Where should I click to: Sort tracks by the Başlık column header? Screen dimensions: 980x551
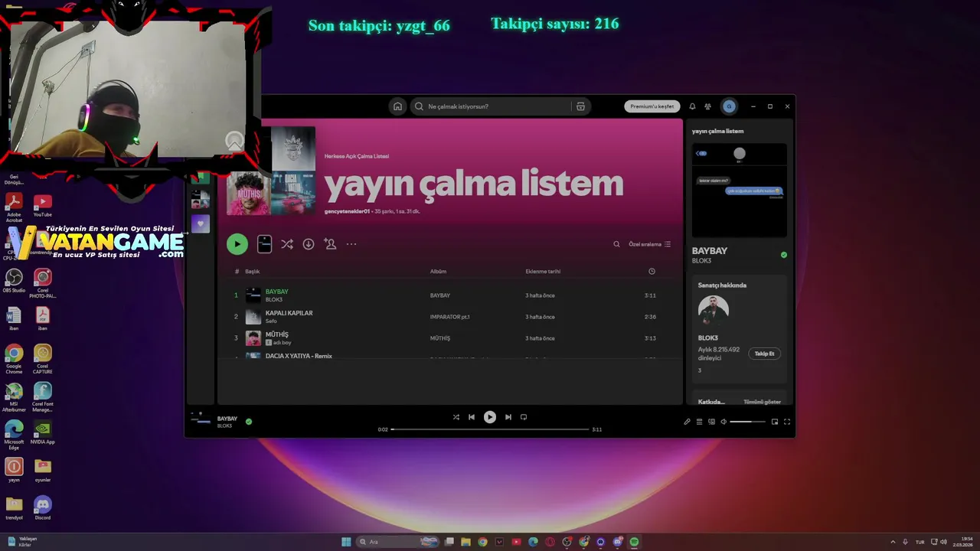(253, 272)
